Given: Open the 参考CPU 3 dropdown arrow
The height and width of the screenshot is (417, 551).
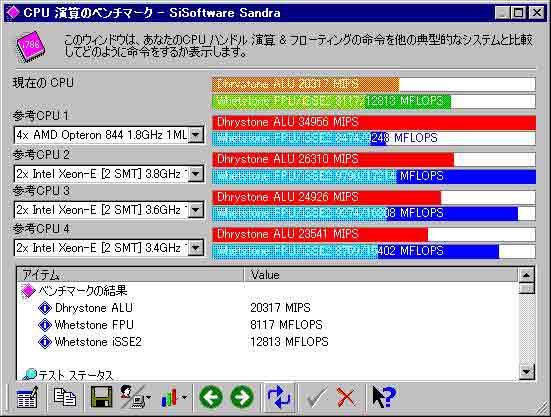Looking at the screenshot, I should 196,210.
